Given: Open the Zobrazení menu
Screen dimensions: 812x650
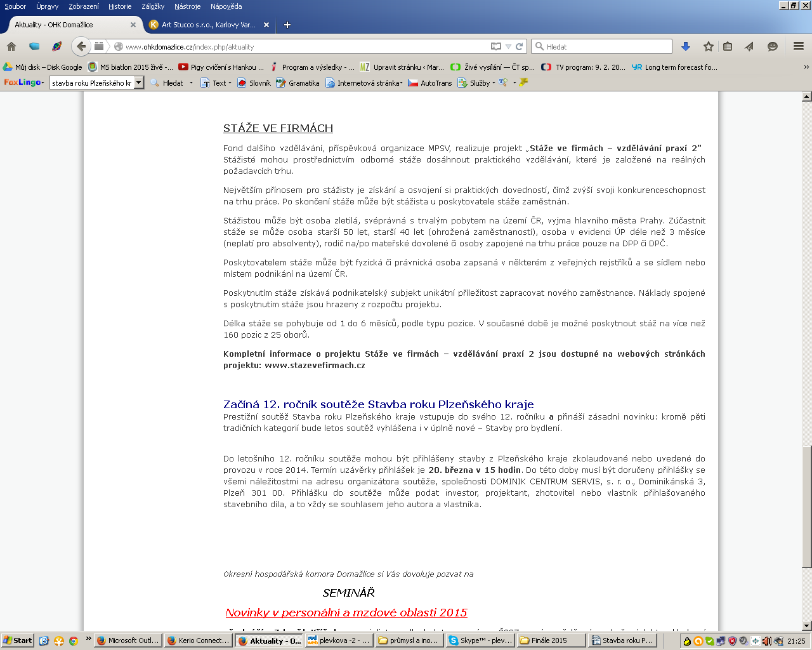Looking at the screenshot, I should click(83, 6).
